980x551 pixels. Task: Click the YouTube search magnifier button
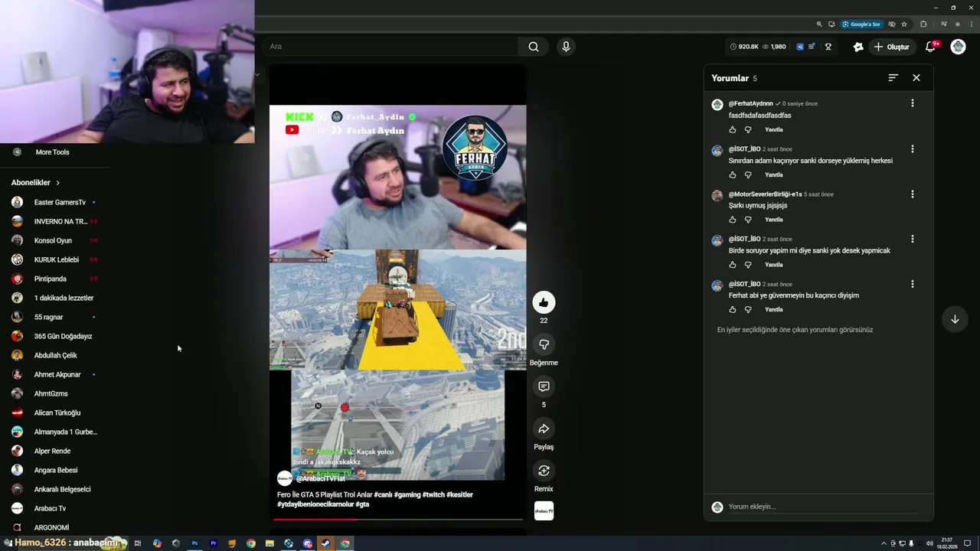tap(534, 47)
